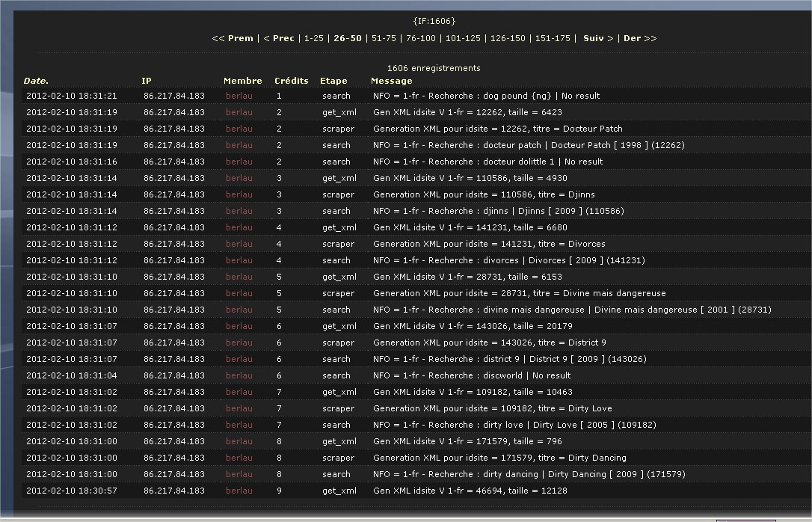Click the Membre column header
The height and width of the screenshot is (522, 812).
point(242,81)
